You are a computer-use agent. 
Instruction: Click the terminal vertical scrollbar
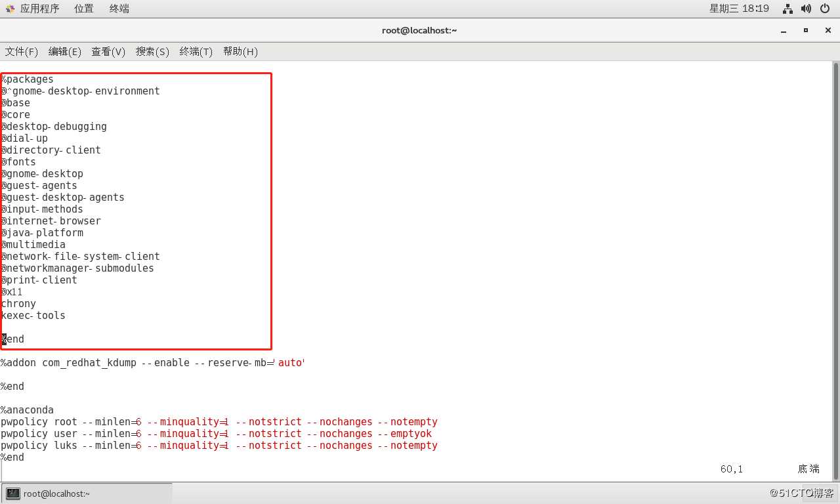pyautogui.click(x=835, y=270)
